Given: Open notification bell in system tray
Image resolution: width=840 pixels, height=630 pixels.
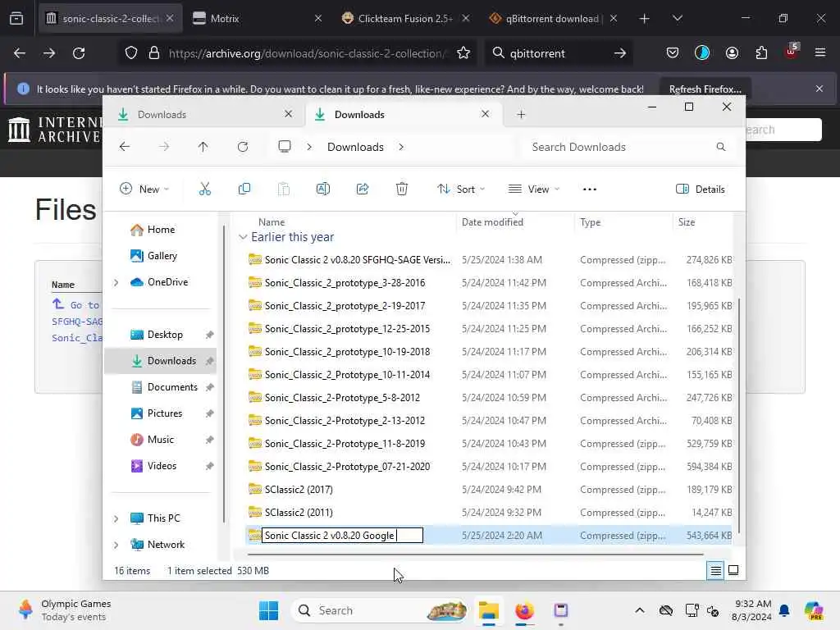Looking at the screenshot, I should [784, 610].
